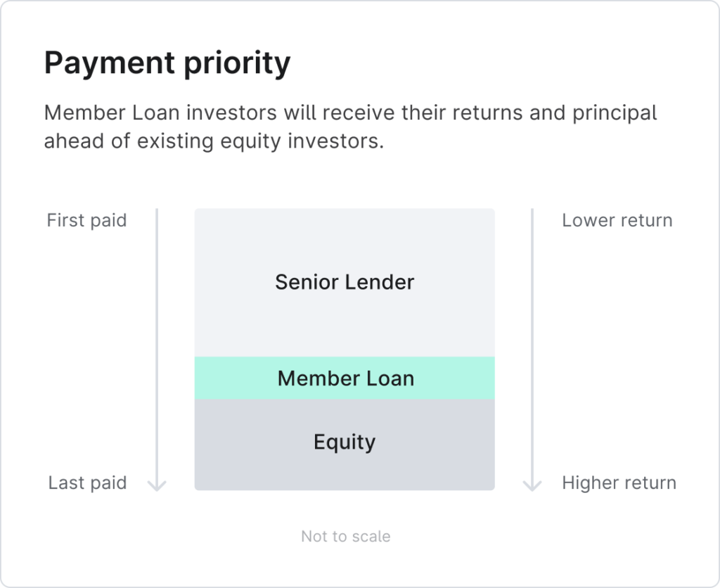Click the Member Loan investors description text
The image size is (720, 588).
350,127
